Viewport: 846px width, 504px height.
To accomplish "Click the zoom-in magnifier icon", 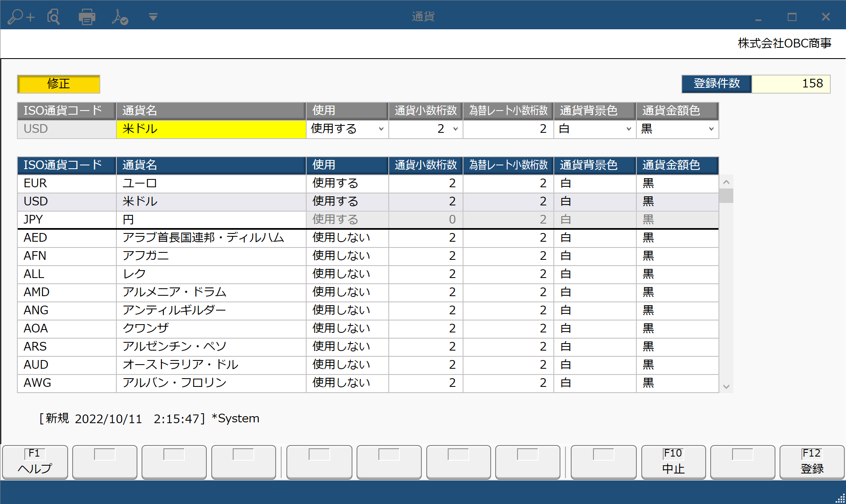I will (x=21, y=17).
